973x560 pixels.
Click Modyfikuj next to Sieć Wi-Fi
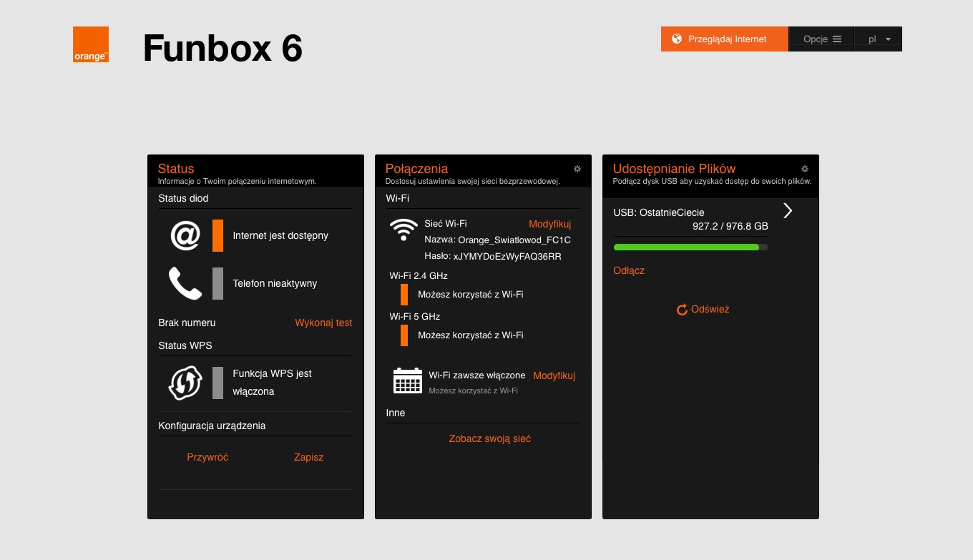click(549, 224)
